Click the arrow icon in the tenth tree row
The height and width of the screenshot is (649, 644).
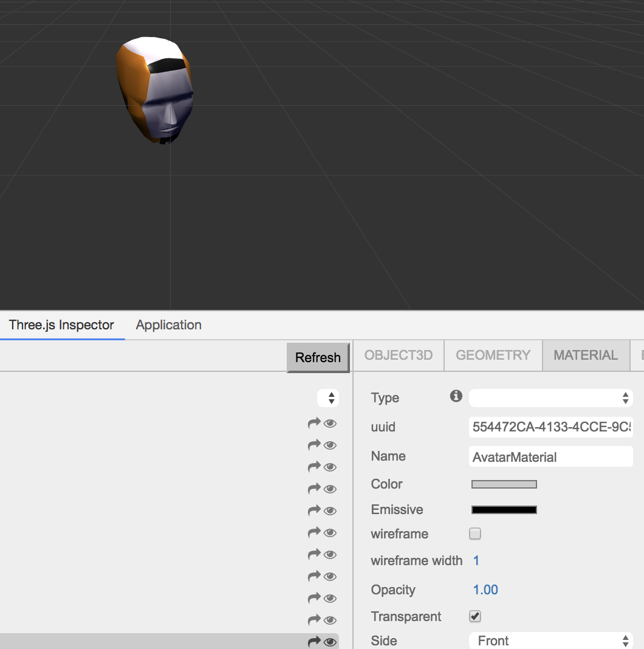click(x=314, y=620)
